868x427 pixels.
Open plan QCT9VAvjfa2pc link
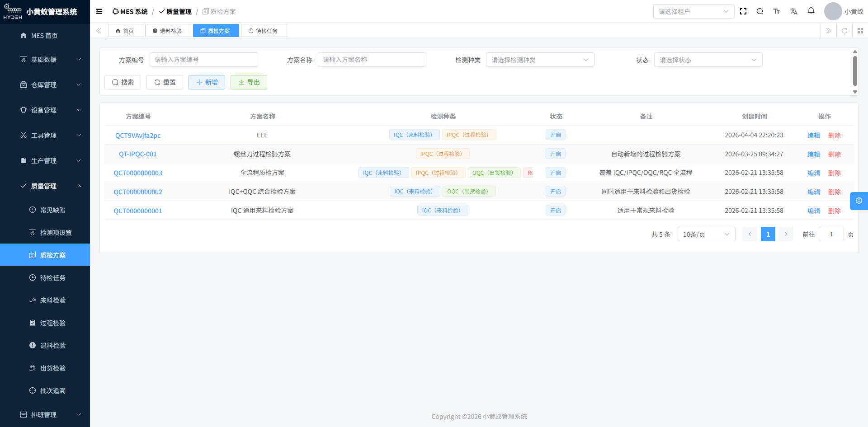(x=138, y=136)
